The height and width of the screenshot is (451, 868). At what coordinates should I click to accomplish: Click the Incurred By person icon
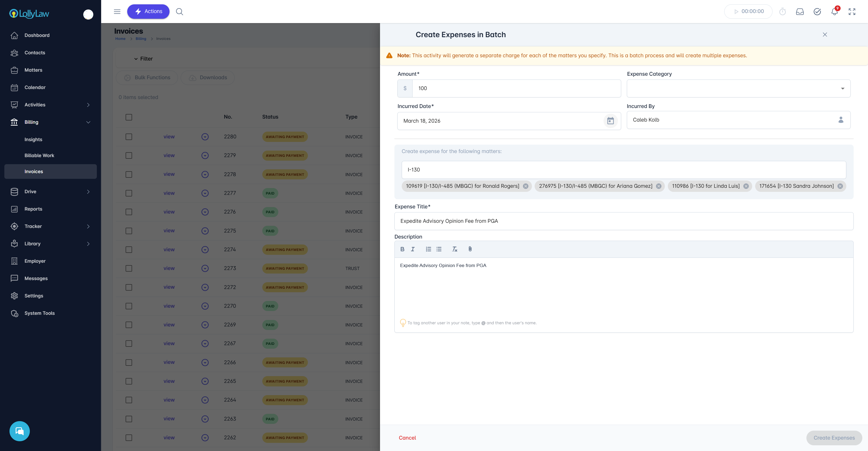tap(841, 120)
